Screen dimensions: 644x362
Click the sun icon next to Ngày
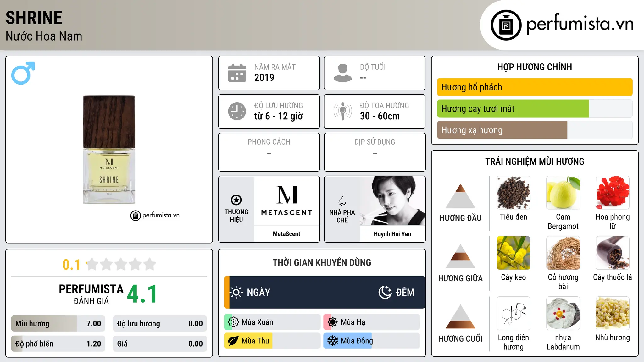pyautogui.click(x=236, y=292)
